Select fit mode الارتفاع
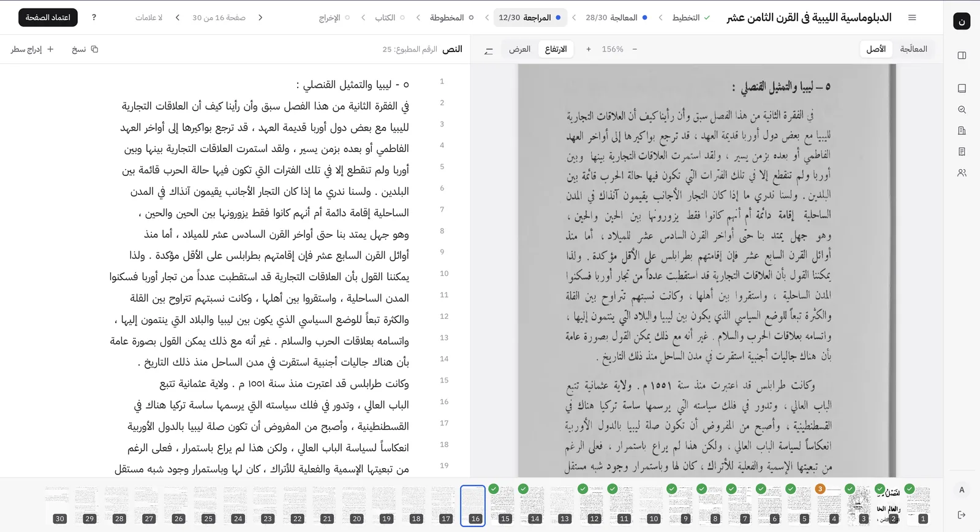This screenshot has width=980, height=532. (x=556, y=49)
